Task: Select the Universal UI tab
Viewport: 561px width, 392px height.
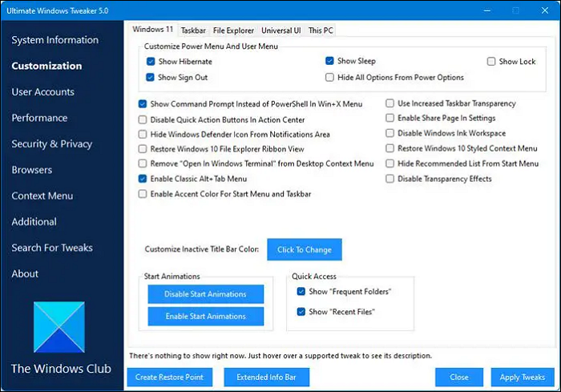Action: click(x=281, y=30)
